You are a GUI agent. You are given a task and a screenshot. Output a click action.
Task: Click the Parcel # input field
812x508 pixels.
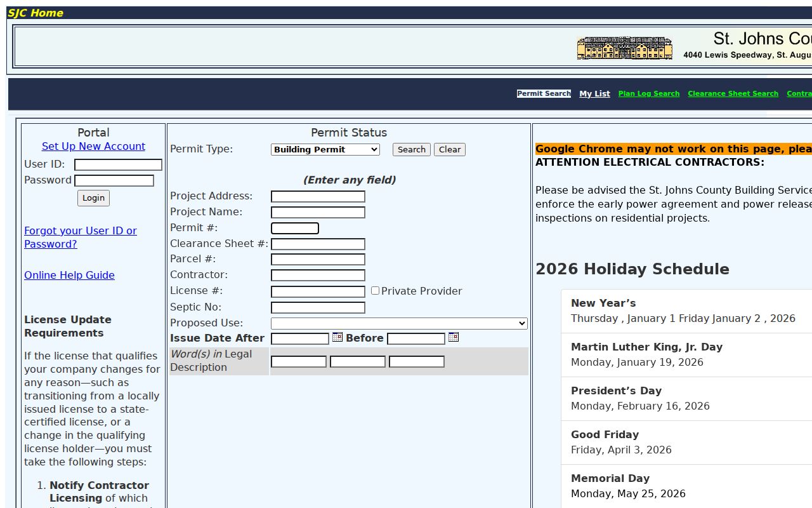click(x=318, y=259)
